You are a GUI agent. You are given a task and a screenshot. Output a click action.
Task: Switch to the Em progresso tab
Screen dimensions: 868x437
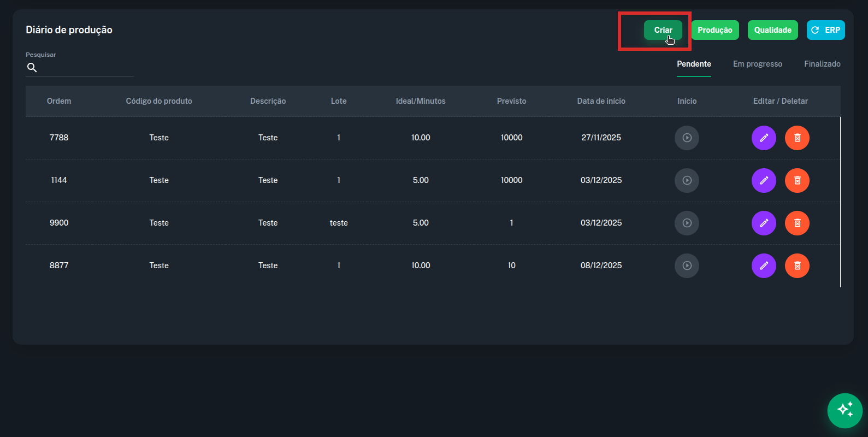coord(757,64)
